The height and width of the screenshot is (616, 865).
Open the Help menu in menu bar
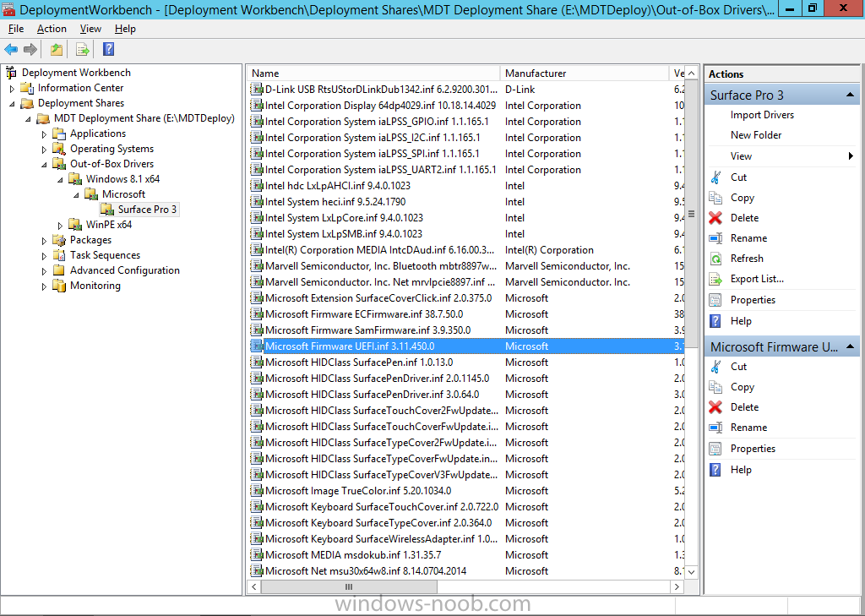pyautogui.click(x=125, y=29)
